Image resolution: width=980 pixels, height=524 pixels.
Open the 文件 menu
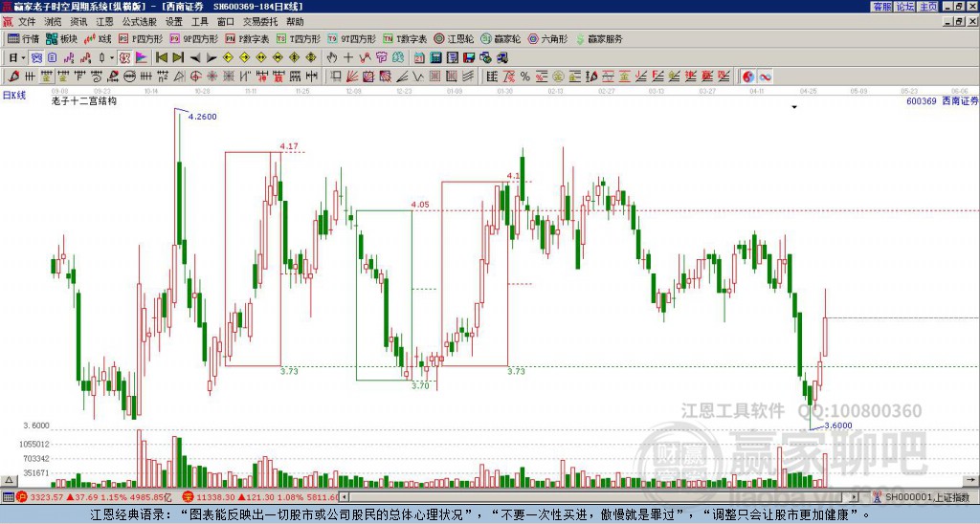click(26, 22)
